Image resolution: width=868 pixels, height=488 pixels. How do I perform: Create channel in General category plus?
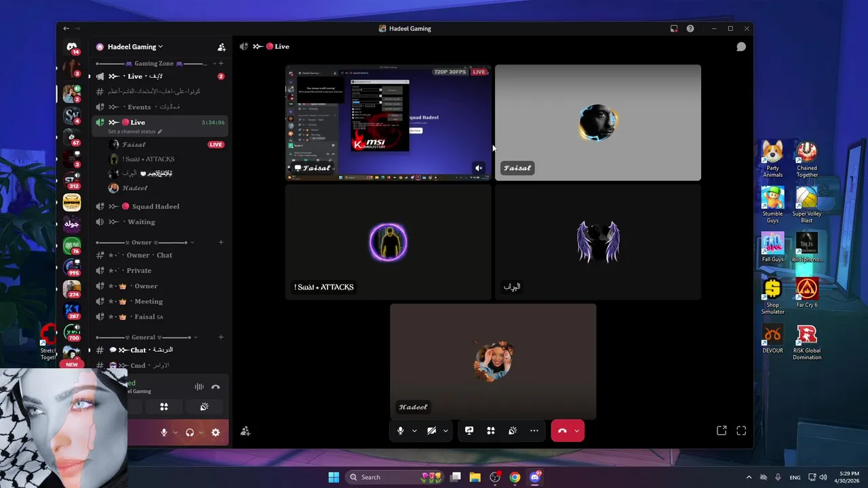click(x=221, y=337)
